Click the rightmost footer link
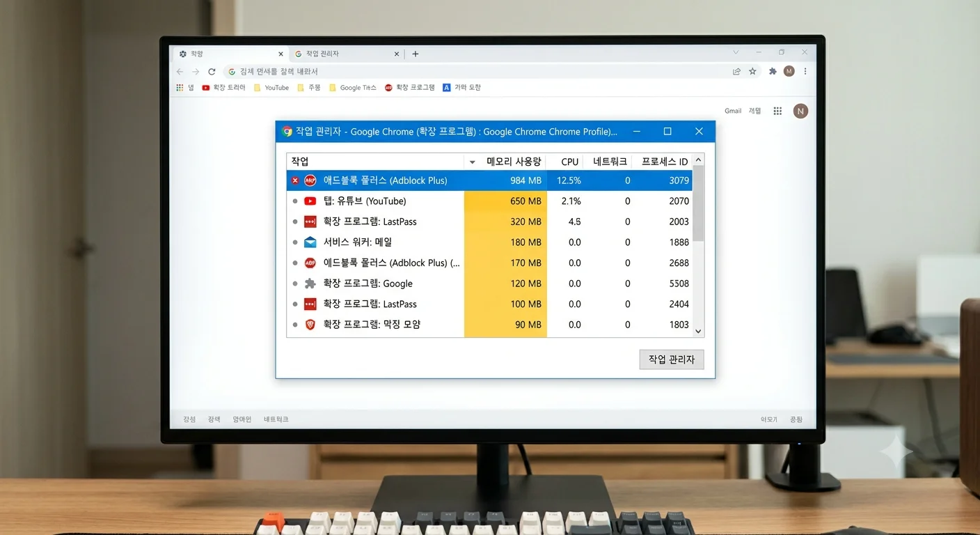Screen dimensions: 980x535 (796, 419)
